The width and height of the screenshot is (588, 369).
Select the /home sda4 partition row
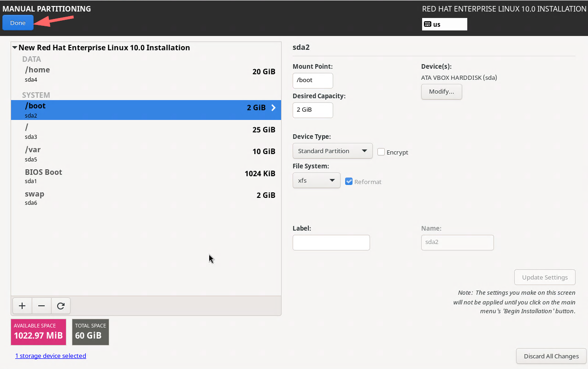146,74
